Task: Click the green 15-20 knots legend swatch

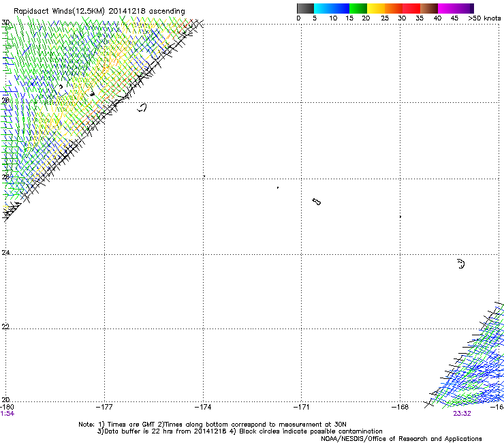Action: (358, 8)
